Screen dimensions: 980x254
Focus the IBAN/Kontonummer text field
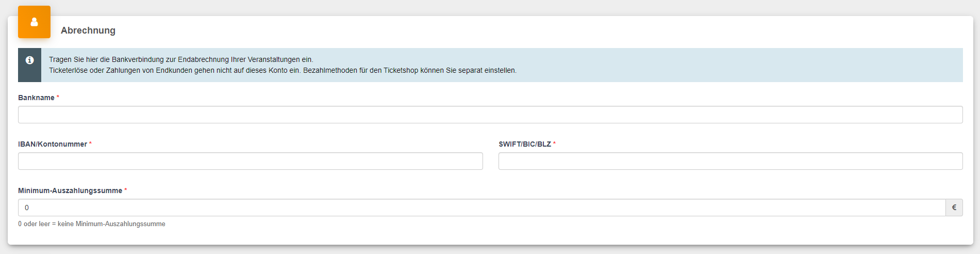tap(251, 161)
